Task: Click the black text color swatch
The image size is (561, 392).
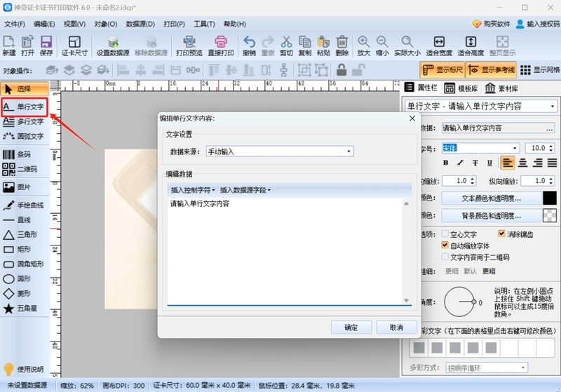Action: click(x=550, y=198)
